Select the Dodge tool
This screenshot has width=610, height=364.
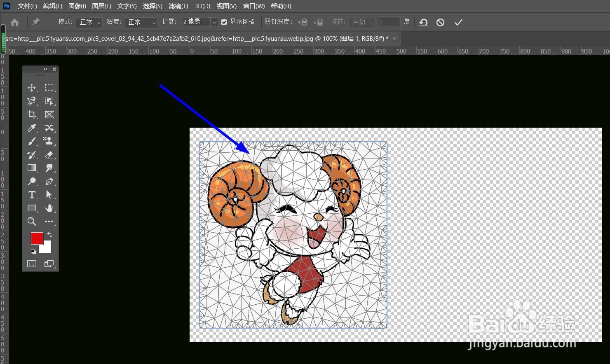point(32,182)
